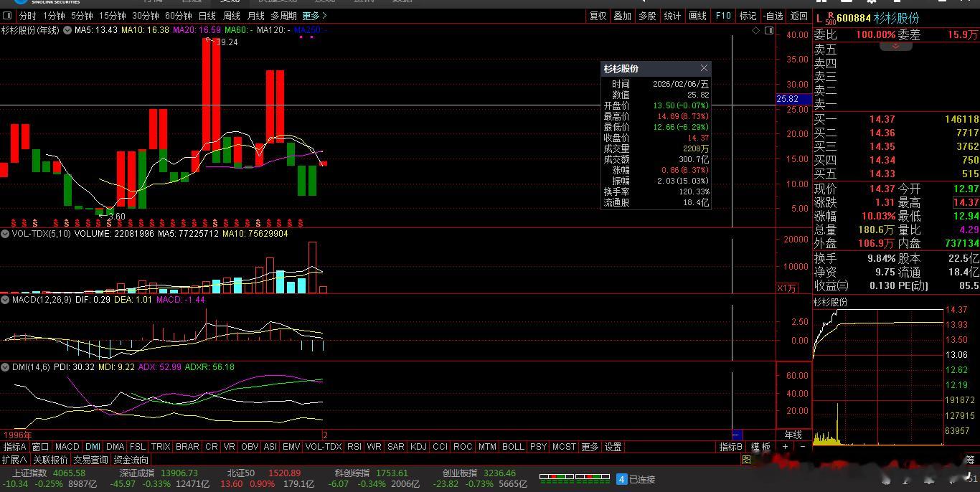Open the 多股 multi-stock view
This screenshot has height=492, width=980.
647,16
